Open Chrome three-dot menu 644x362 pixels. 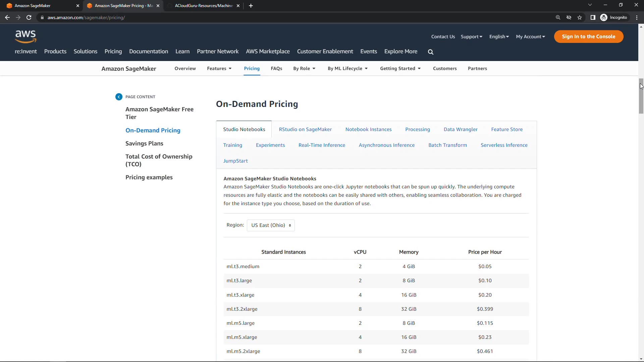637,17
